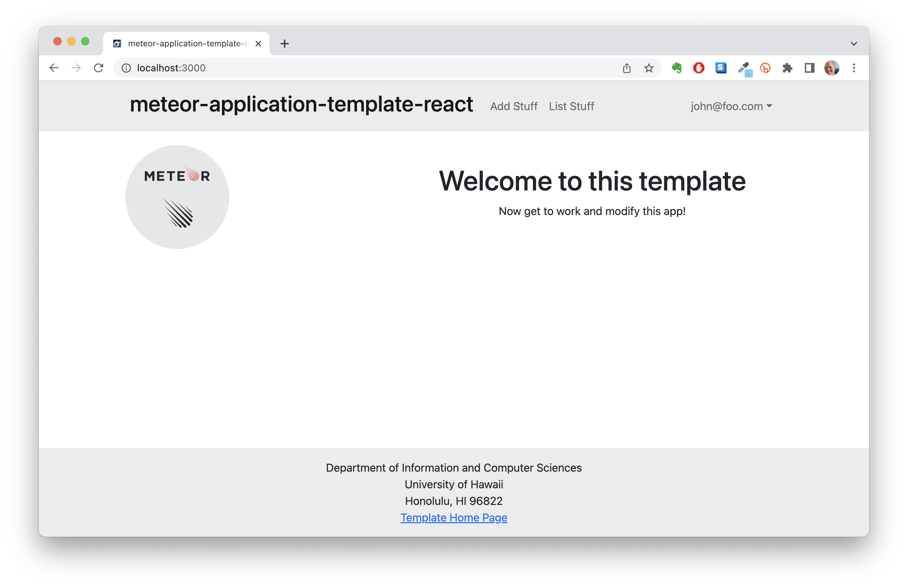Screen dimensions: 908x588
Task: Go back to the previous page
Action: [54, 68]
